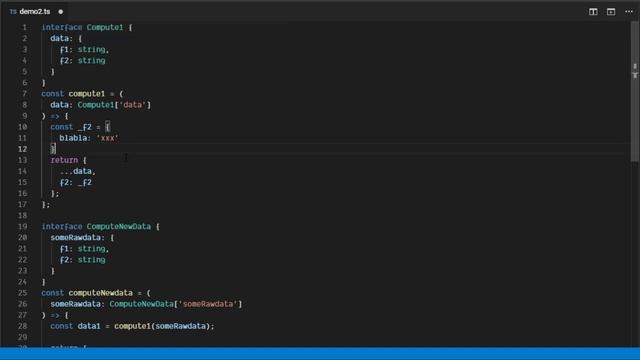Click 'blabla' property on line 11
This screenshot has height=360, width=640.
click(x=73, y=138)
